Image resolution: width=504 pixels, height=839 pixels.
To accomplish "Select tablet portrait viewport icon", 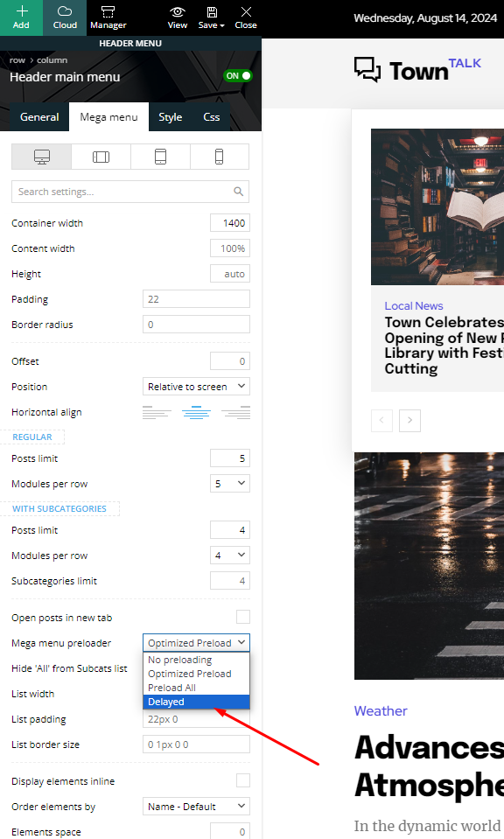I will pyautogui.click(x=160, y=157).
